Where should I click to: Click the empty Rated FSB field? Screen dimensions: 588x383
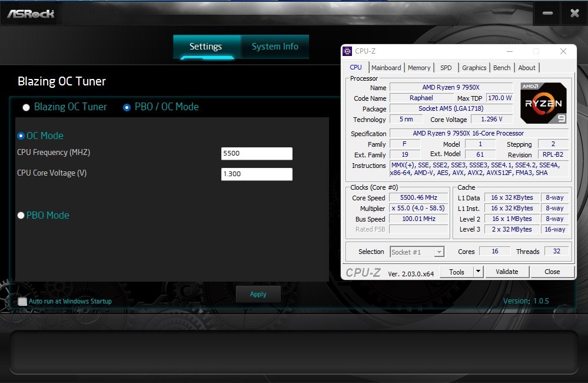(418, 229)
